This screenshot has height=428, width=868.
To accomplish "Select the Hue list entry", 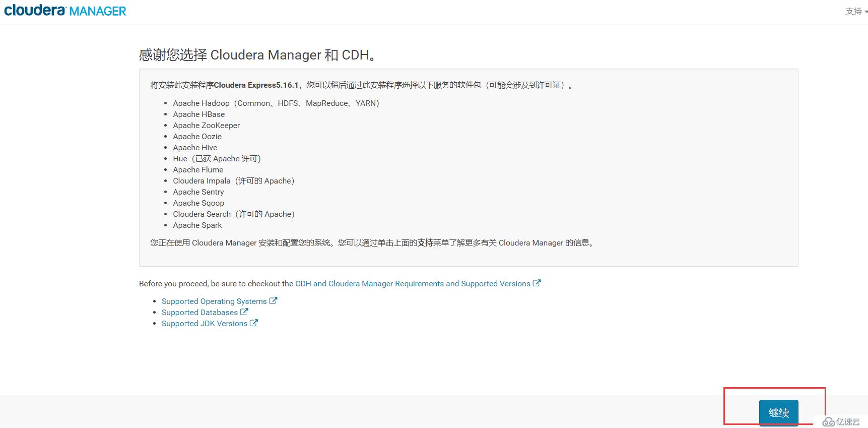I will click(x=217, y=159).
